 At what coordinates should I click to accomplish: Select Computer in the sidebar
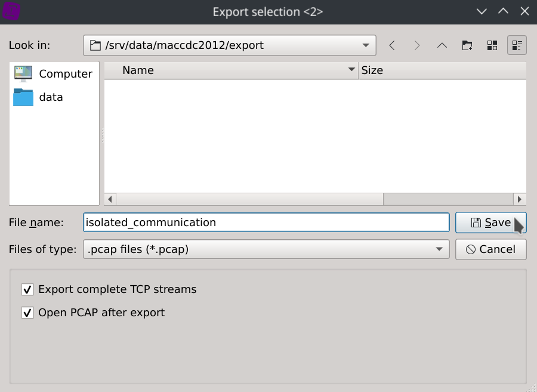pos(54,74)
